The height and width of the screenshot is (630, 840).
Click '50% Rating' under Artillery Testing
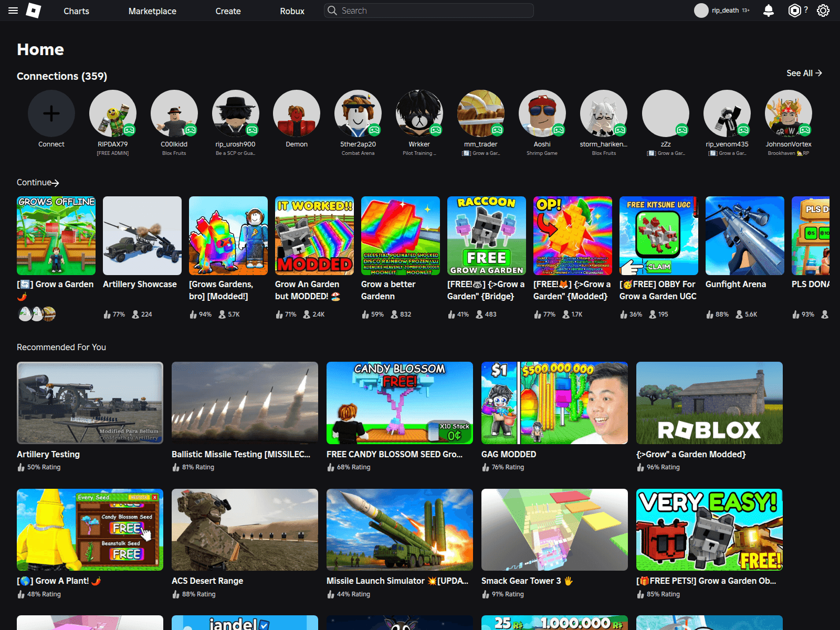[x=44, y=467]
